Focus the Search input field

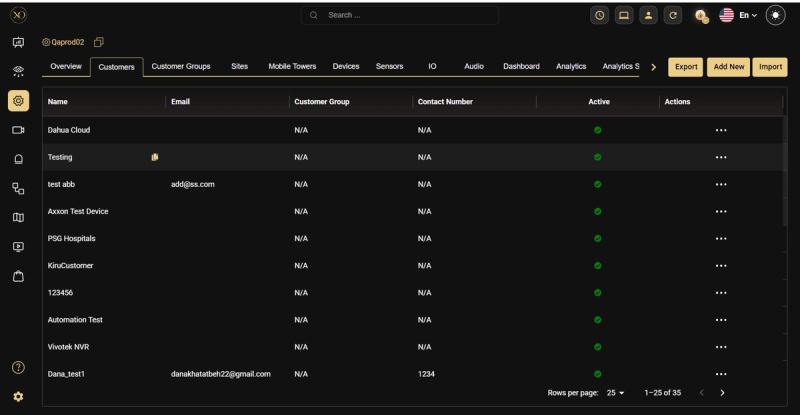[x=399, y=15]
